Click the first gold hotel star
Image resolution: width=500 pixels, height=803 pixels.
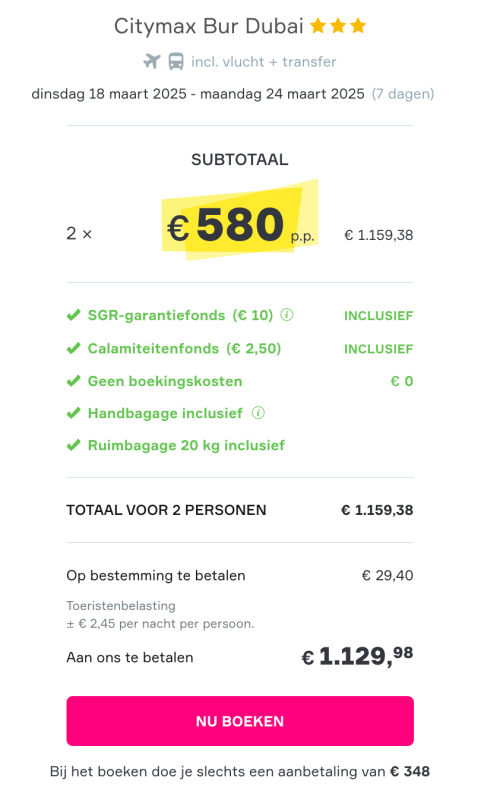click(318, 25)
